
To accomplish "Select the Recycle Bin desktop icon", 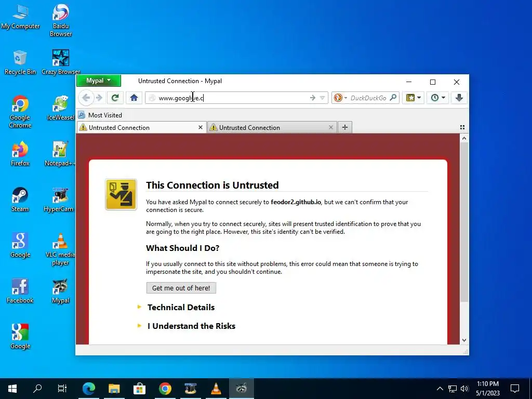I will pyautogui.click(x=20, y=62).
